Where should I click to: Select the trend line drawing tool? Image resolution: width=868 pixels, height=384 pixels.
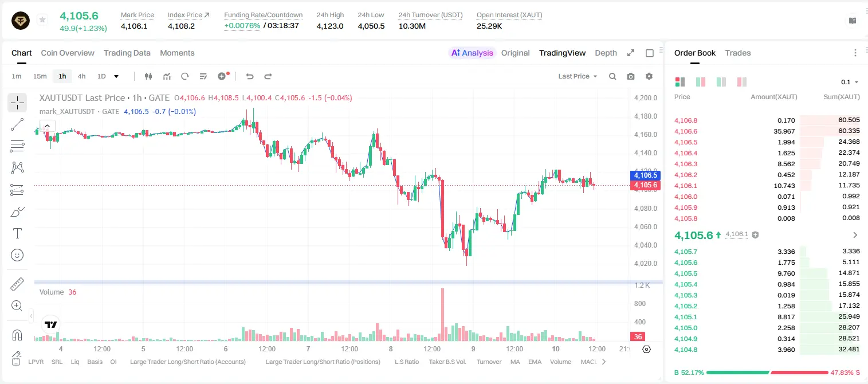pos(17,124)
